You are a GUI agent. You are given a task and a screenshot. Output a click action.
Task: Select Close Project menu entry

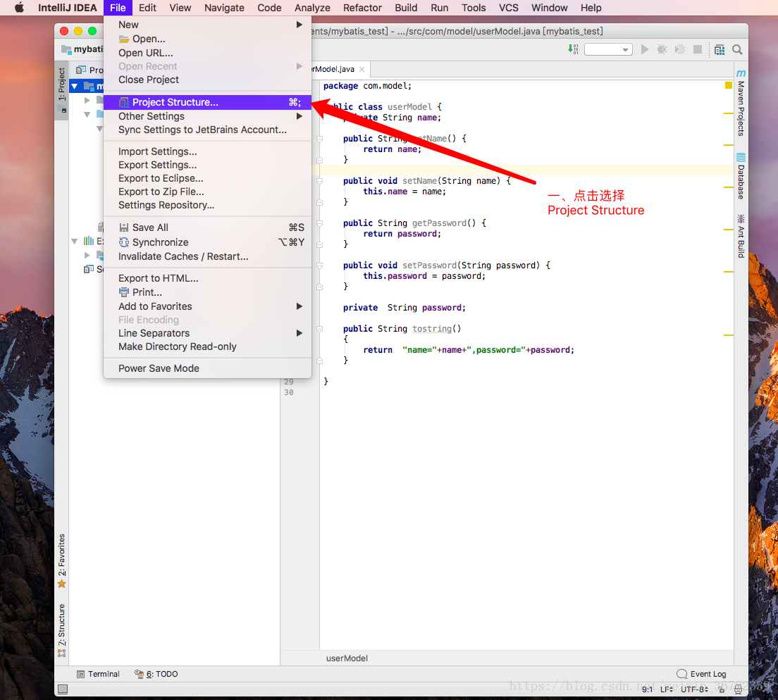207,80
